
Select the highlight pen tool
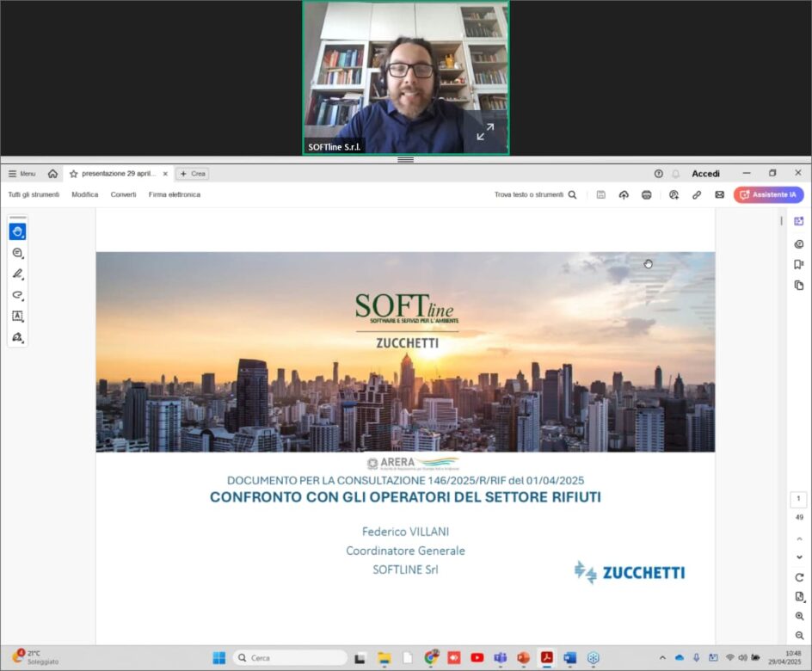click(x=17, y=274)
